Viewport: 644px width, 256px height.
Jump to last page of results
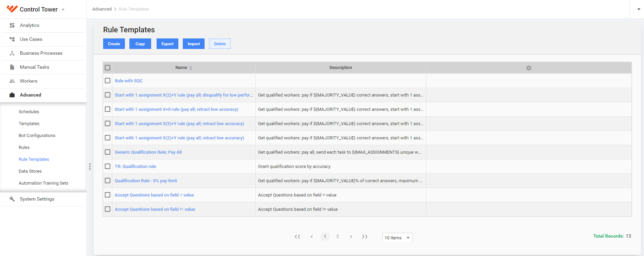click(365, 237)
